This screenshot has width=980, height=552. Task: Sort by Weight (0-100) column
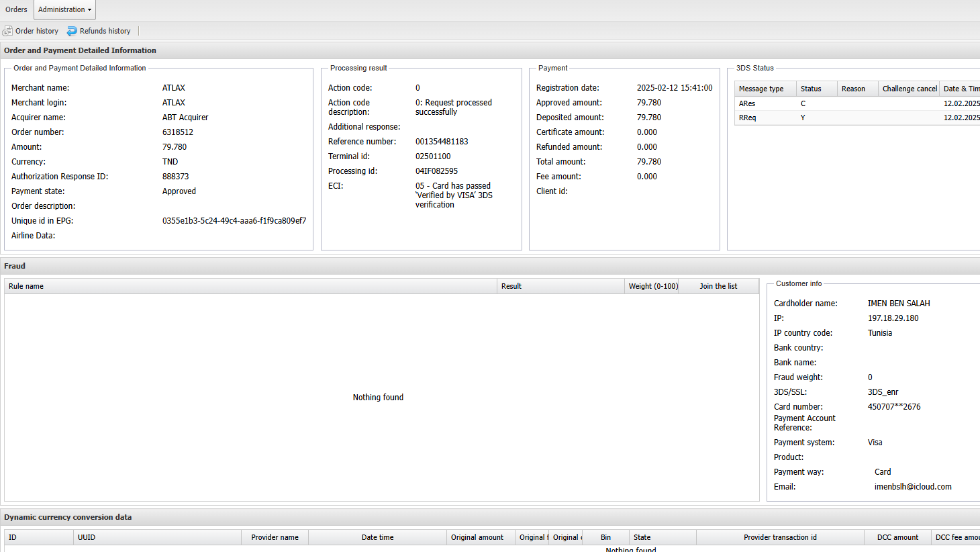point(652,286)
